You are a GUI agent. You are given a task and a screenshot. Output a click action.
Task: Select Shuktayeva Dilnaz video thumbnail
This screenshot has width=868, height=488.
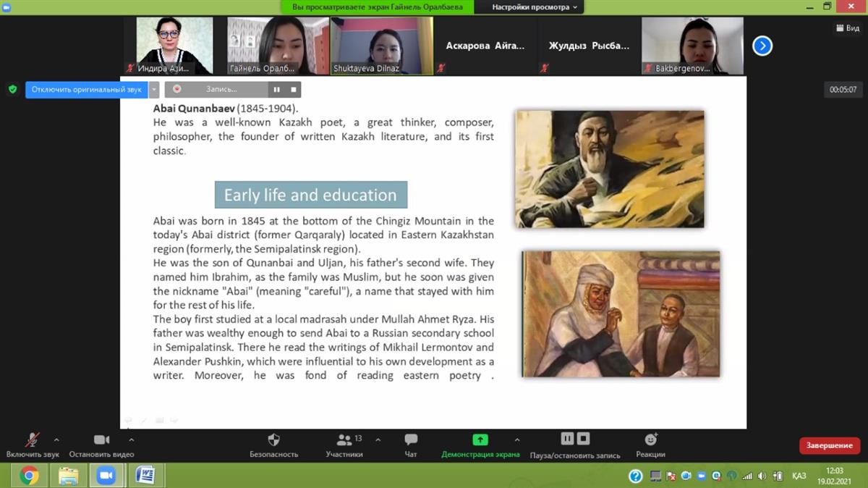click(x=381, y=46)
